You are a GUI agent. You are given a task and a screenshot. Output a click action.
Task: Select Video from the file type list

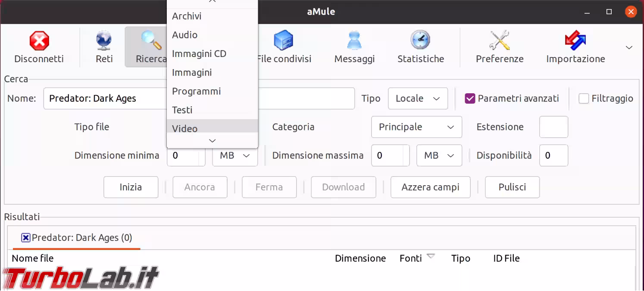pyautogui.click(x=184, y=128)
